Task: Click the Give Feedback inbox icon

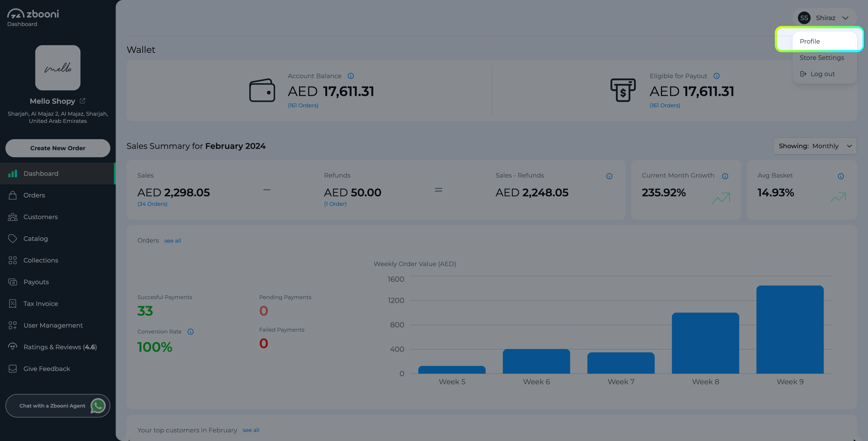Action: pos(13,369)
